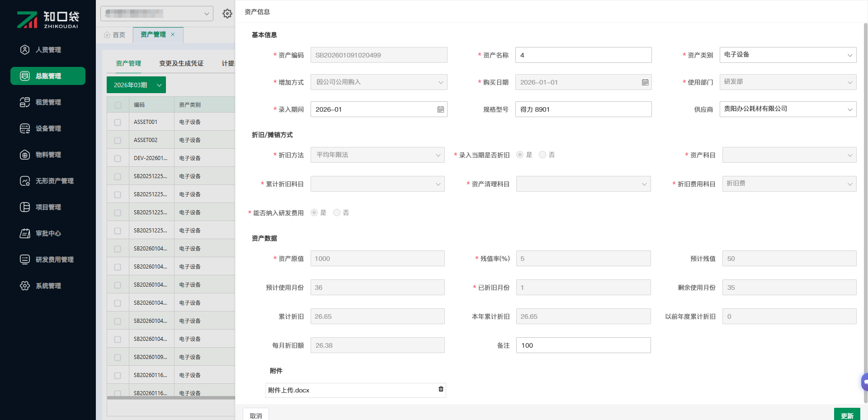The image size is (868, 420).
Task: Open 总账管理 menu item
Action: [x=48, y=76]
